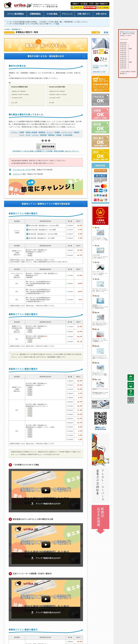Click FAX注文 OK banner
Viewport: 138px width, 644px height.
click(100, 99)
